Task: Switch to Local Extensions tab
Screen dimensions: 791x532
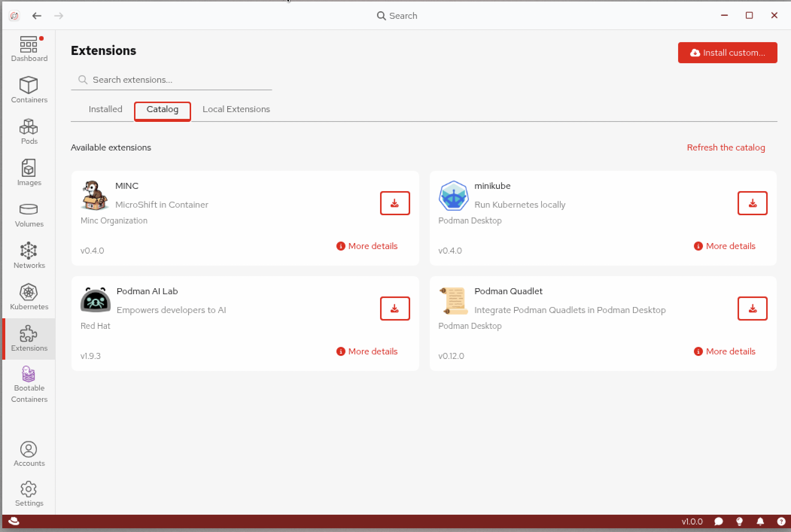Action: point(236,109)
